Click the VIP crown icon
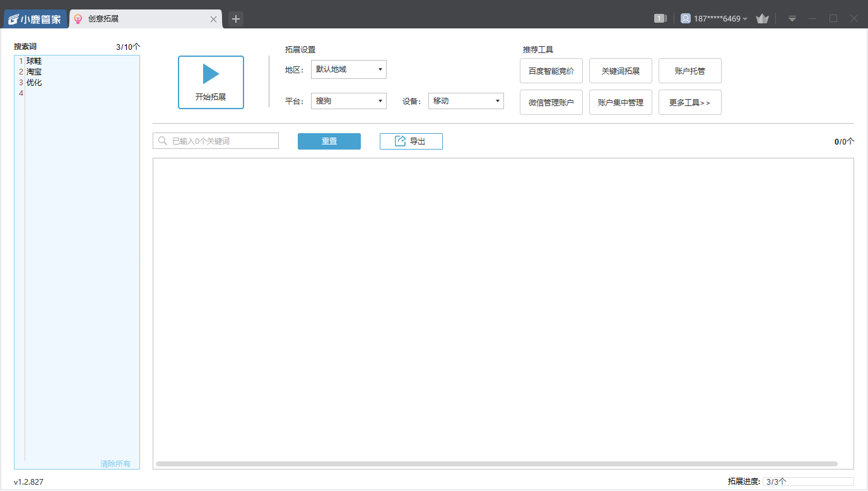The image size is (868, 491). 762,19
